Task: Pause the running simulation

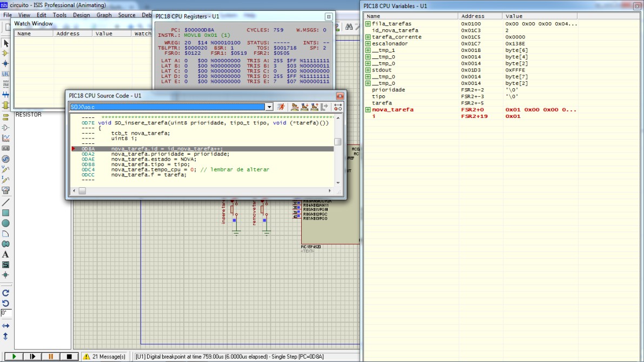Action: pos(51,357)
